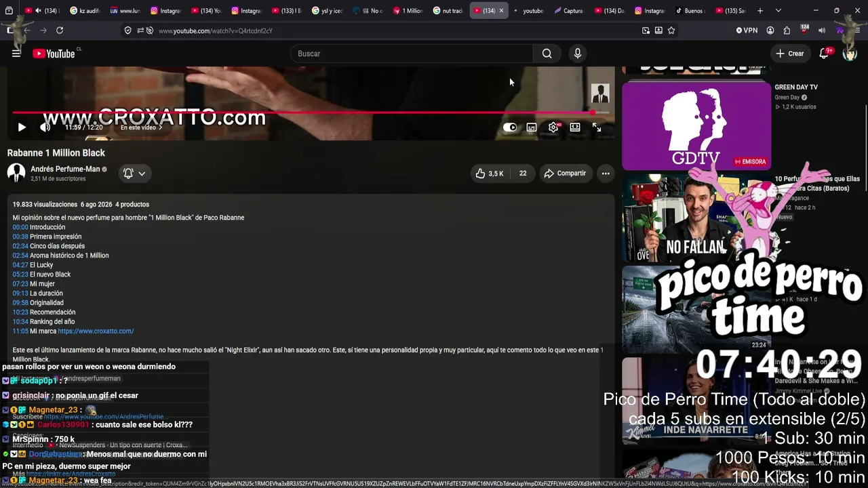868x488 pixels.
Task: Open the YouTube guide hamburger menu
Action: click(16, 54)
